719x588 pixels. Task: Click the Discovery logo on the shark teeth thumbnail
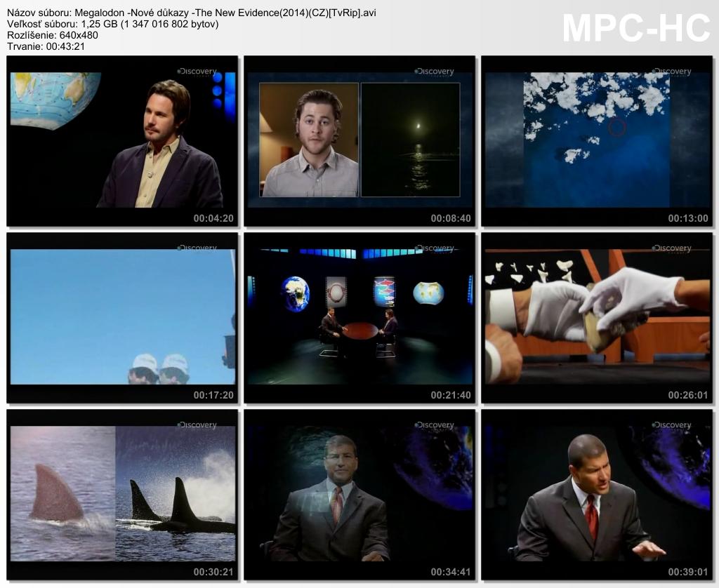pyautogui.click(x=672, y=248)
